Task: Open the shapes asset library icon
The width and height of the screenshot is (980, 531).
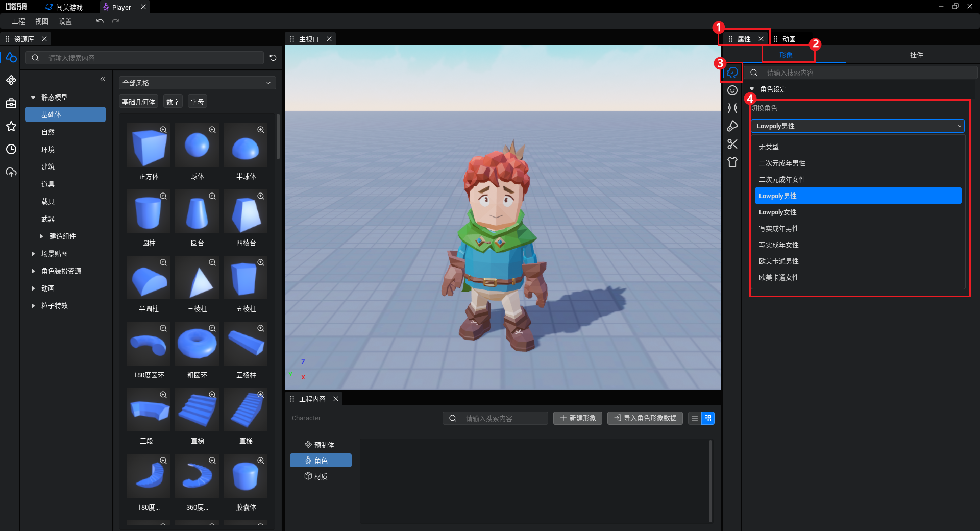Action: tap(11, 58)
